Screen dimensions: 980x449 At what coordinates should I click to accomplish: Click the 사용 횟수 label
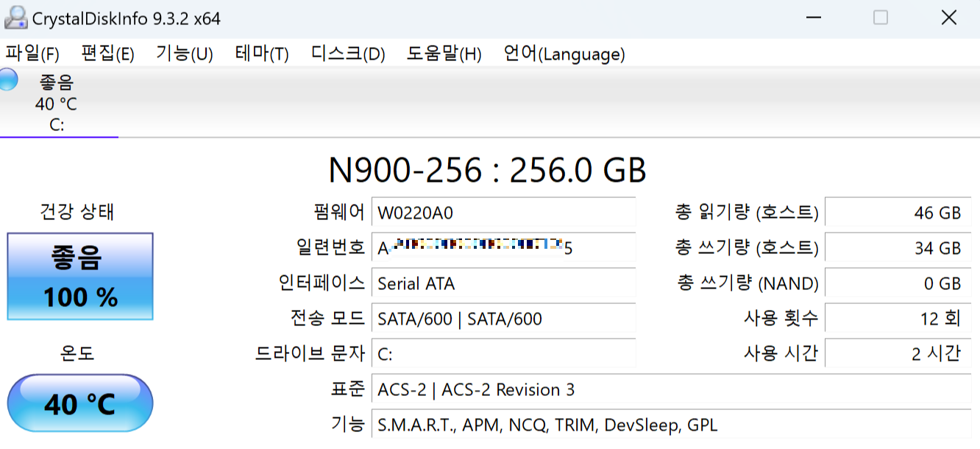[x=781, y=319]
